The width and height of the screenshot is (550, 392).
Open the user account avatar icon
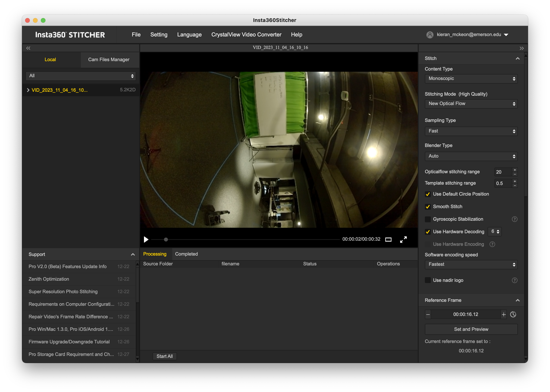point(430,35)
